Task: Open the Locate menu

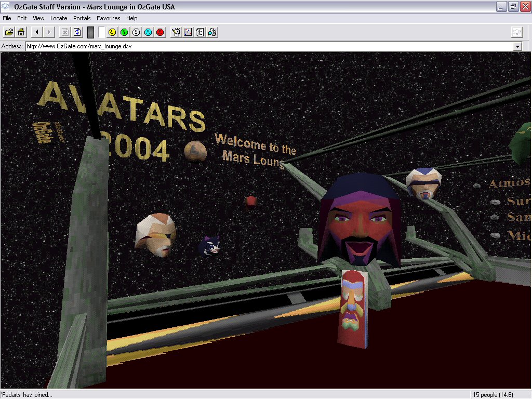Action: 59,18
